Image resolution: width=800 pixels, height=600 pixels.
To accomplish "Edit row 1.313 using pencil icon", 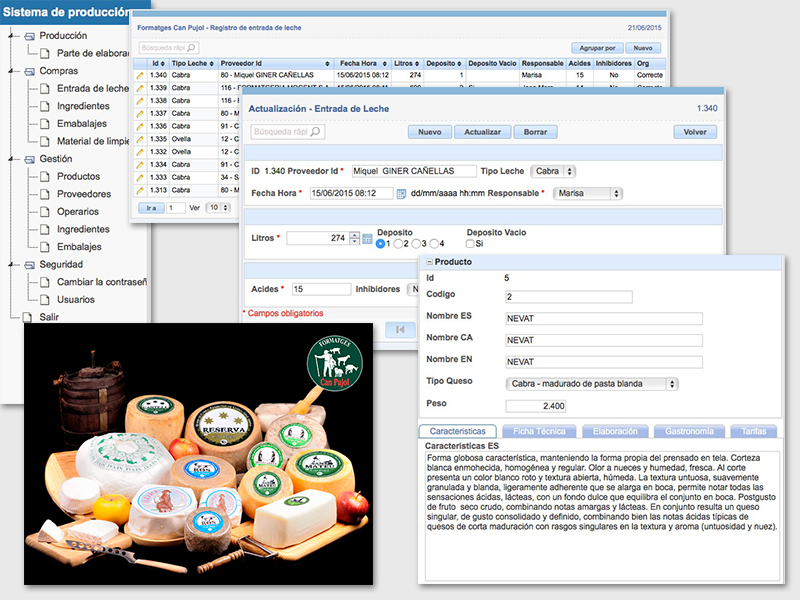I will pos(140,190).
